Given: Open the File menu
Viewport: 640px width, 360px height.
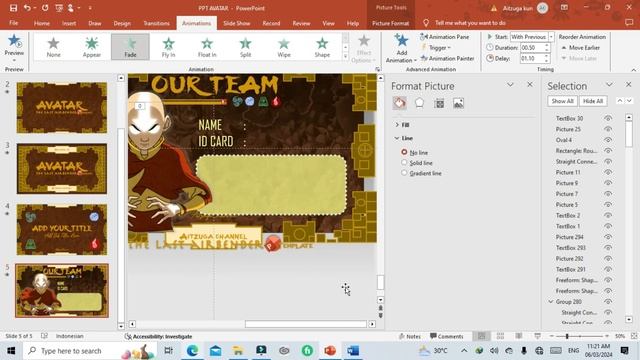Looking at the screenshot, I should [x=13, y=23].
